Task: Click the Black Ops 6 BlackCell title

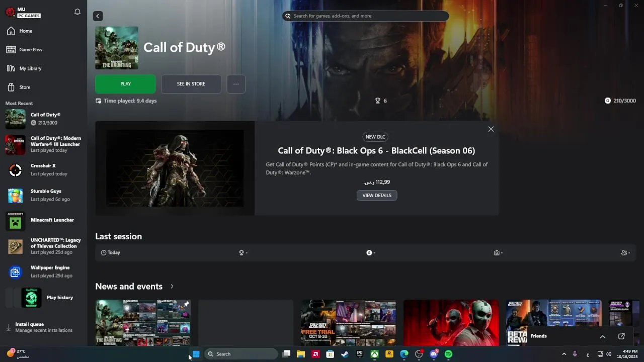Action: coord(376,150)
